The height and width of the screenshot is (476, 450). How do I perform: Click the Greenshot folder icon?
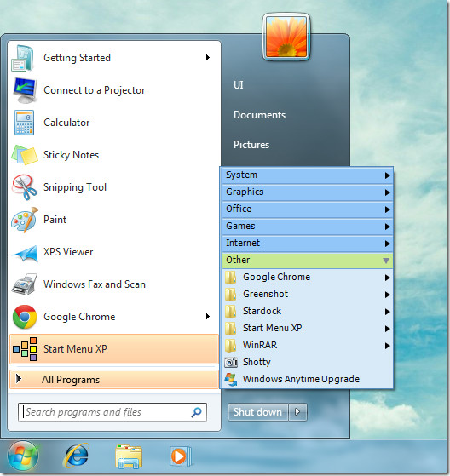(x=231, y=294)
